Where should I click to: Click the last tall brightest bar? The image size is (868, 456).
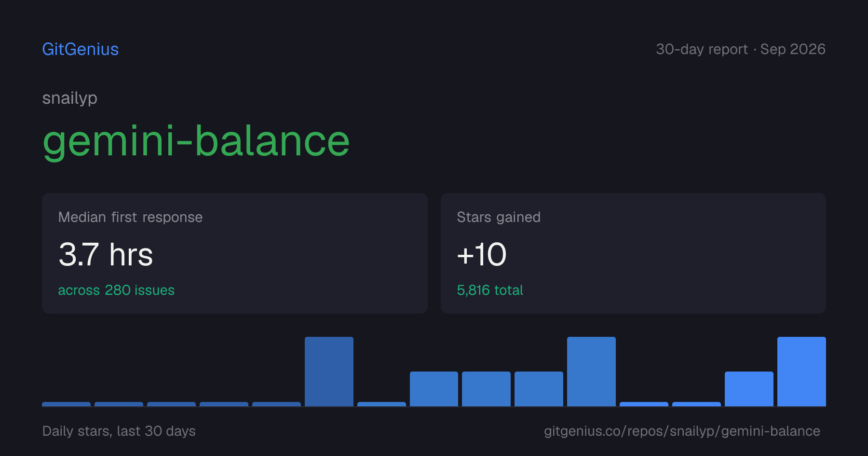[801, 372]
